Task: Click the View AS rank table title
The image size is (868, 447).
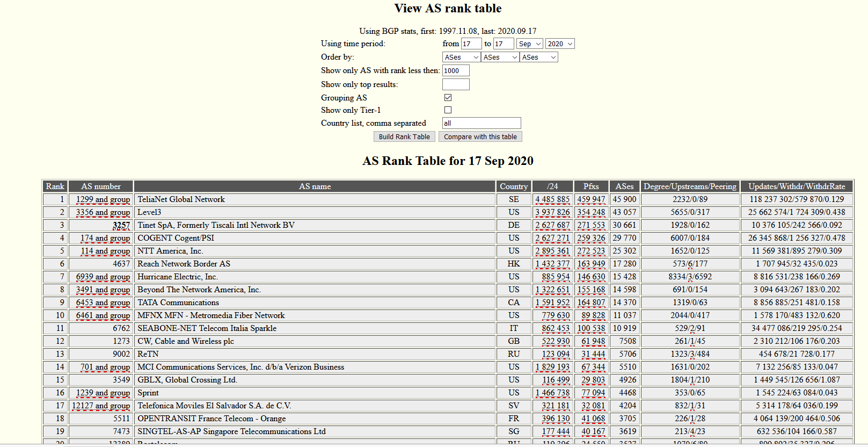Action: pyautogui.click(x=448, y=8)
